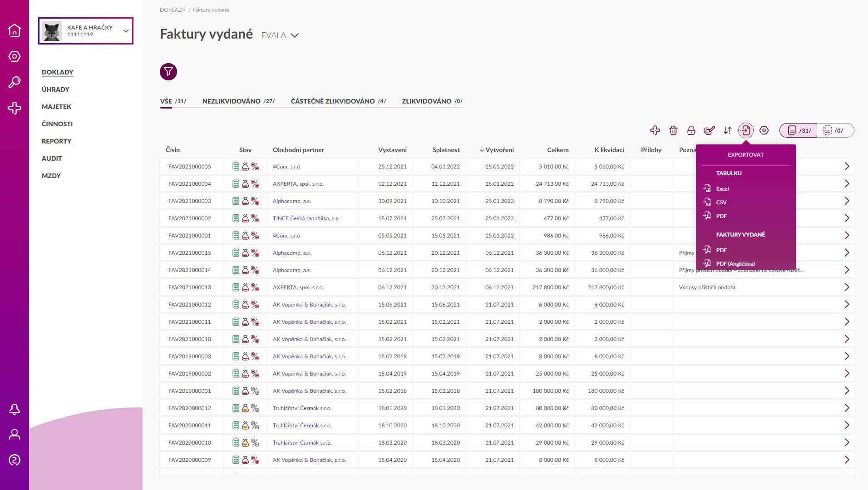
Task: Click amount 217 800,00 Kč in Celkem column
Action: [x=550, y=287]
